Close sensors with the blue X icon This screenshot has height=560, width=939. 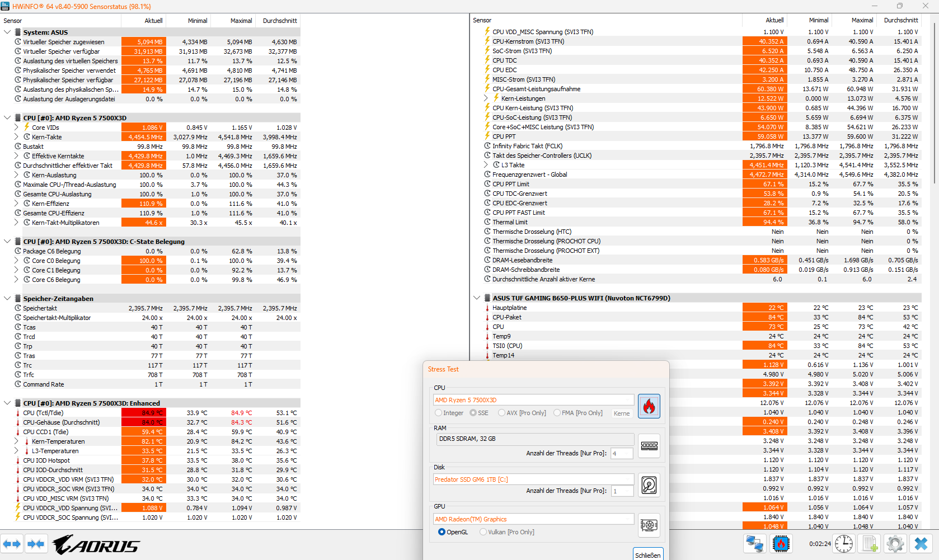pos(921,544)
